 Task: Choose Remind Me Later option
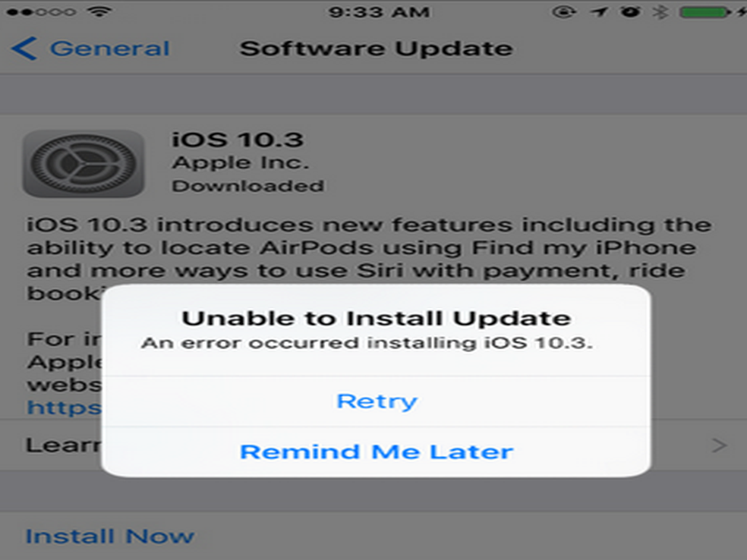[x=377, y=451]
